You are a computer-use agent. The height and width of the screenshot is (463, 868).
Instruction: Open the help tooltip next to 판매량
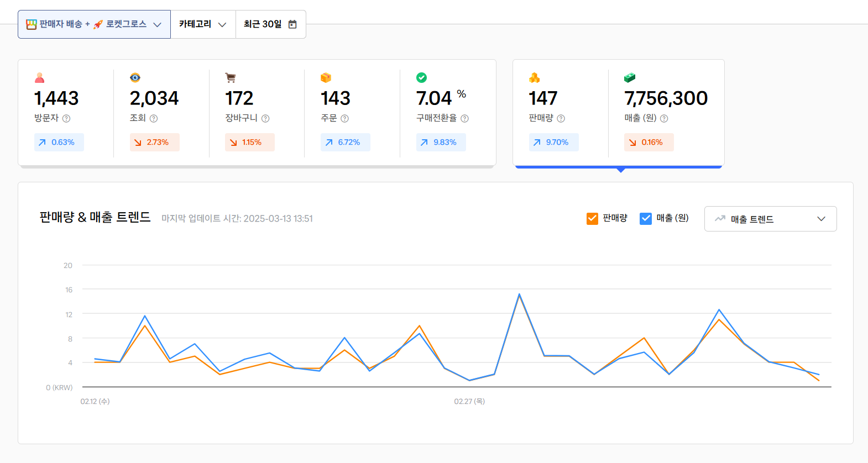[x=561, y=118]
